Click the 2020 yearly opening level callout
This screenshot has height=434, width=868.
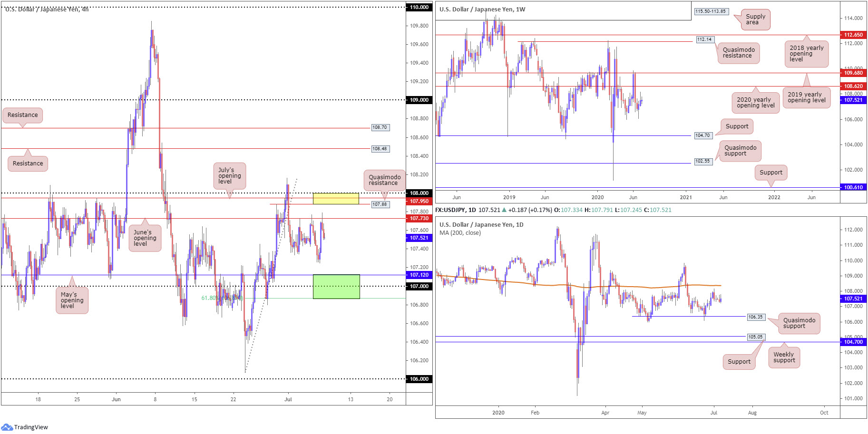756,103
